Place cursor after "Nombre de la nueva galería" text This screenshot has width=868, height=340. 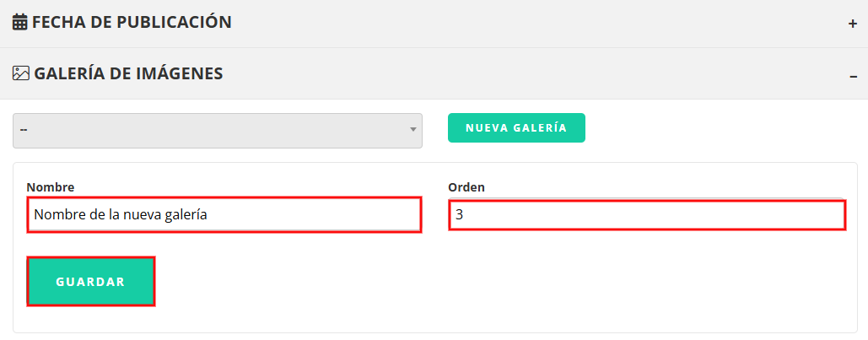pyautogui.click(x=208, y=215)
